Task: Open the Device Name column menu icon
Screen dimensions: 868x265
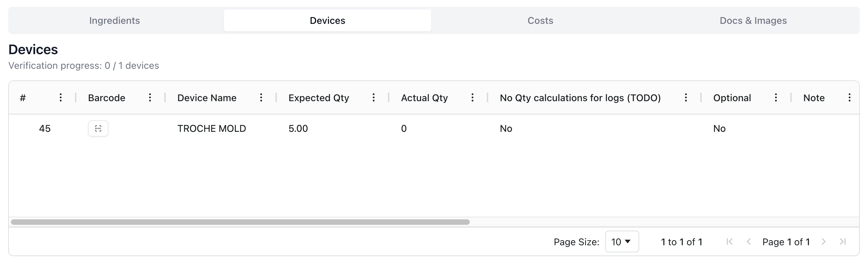Action: click(261, 98)
